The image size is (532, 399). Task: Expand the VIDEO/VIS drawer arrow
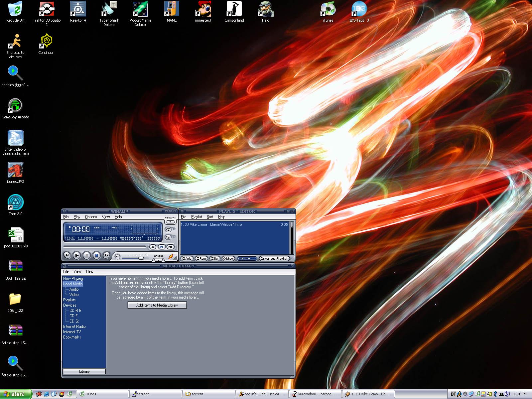pyautogui.click(x=170, y=222)
